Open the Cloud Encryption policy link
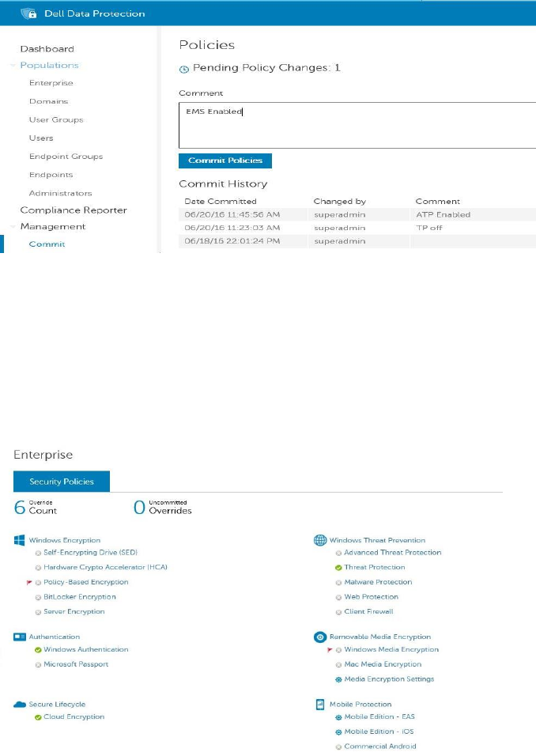Screen dimensions: 536x756 74,717
